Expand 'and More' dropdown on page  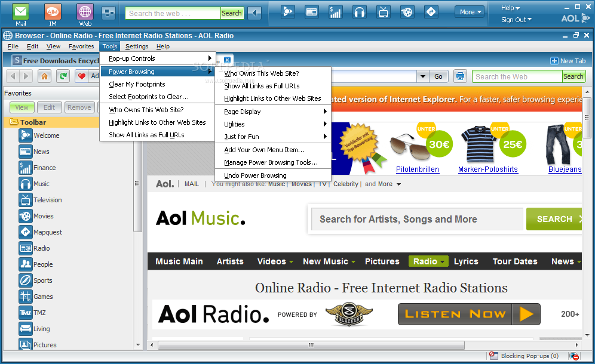[x=383, y=184]
